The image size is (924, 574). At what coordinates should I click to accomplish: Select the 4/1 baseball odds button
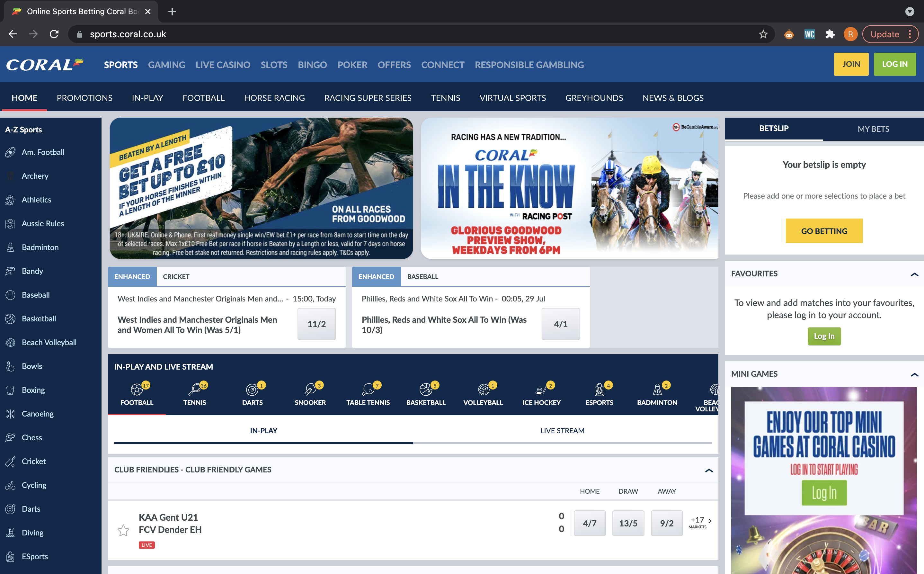point(560,324)
